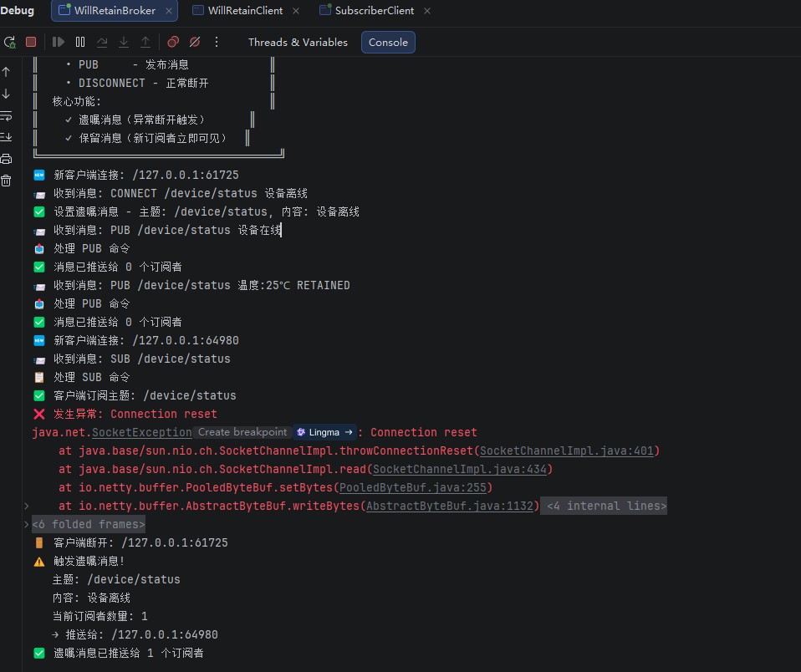801x672 pixels.
Task: Close the SubscriberClient tab
Action: click(x=427, y=11)
